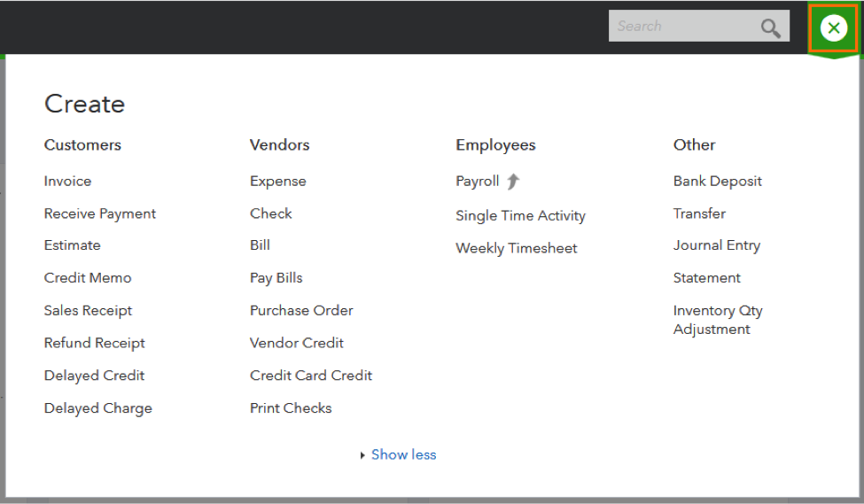Image resolution: width=864 pixels, height=504 pixels.
Task: Open Pay Bills
Action: click(x=276, y=278)
